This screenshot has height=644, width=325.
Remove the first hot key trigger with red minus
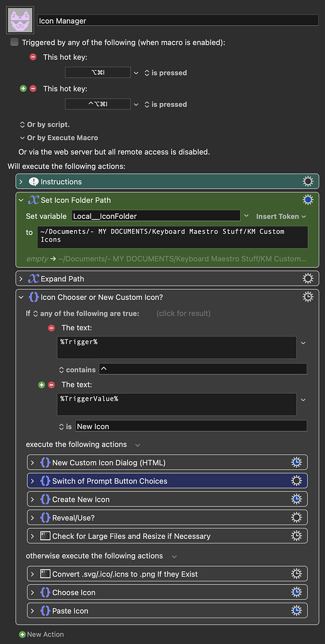tap(33, 57)
